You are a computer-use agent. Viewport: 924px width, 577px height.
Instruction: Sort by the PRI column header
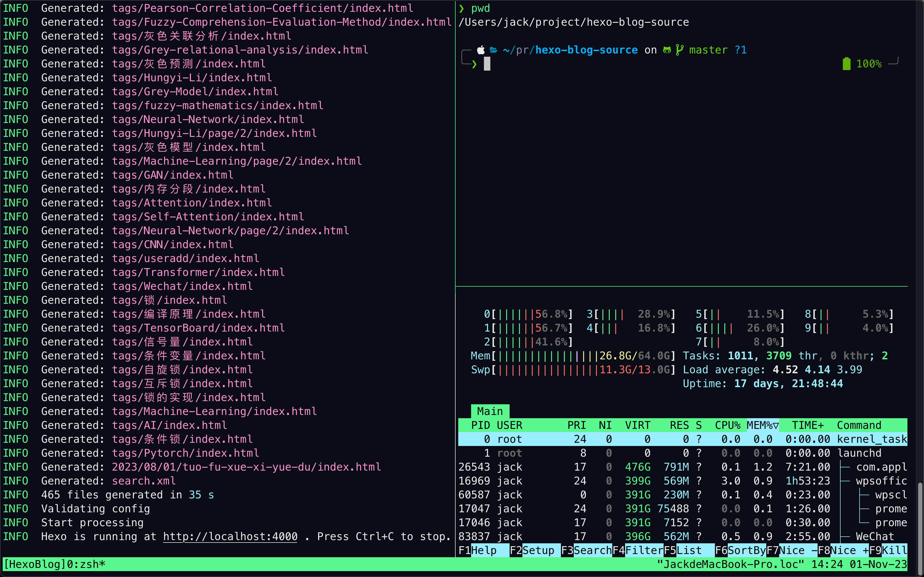(577, 425)
